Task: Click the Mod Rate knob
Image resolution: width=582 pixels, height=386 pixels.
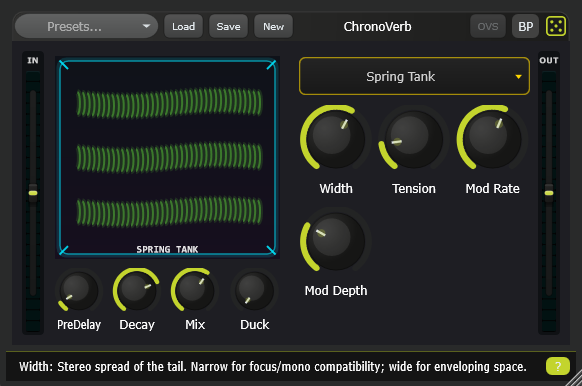Action: tap(492, 138)
